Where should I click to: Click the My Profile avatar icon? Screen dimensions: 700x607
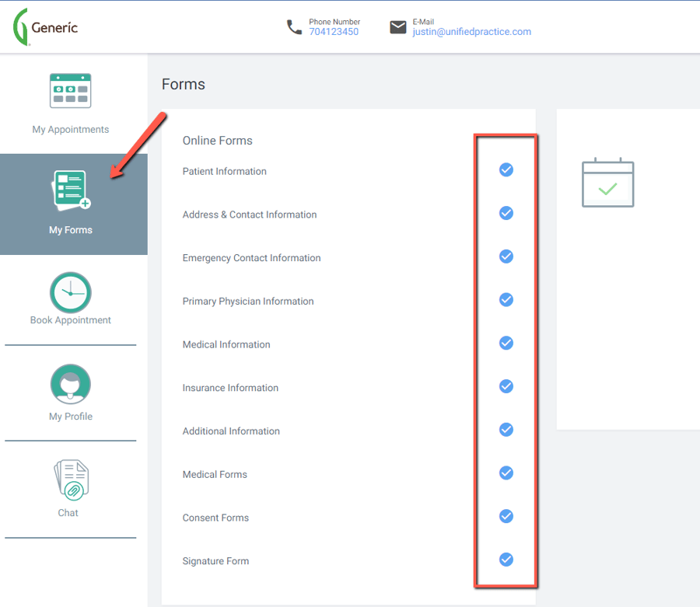click(x=71, y=383)
